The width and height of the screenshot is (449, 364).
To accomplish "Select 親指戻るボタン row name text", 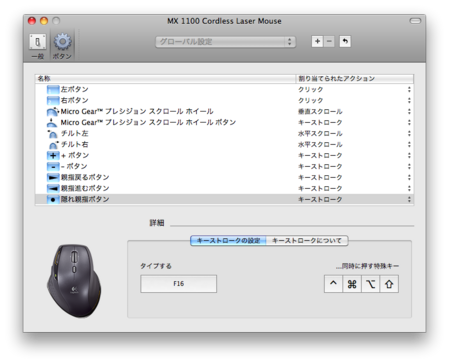I will 85,177.
